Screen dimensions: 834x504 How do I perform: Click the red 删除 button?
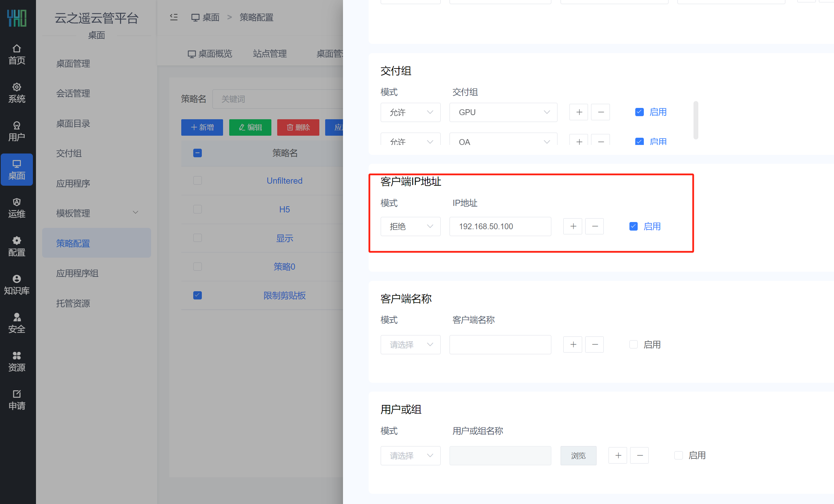298,127
